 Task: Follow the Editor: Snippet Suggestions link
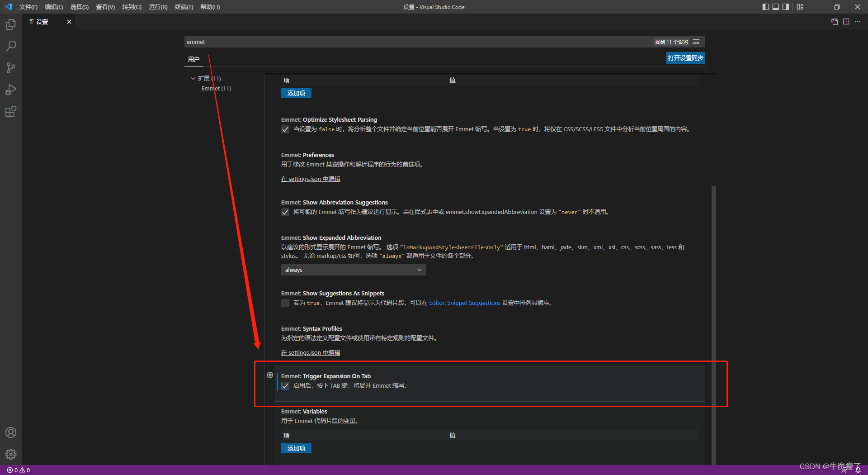coord(465,303)
